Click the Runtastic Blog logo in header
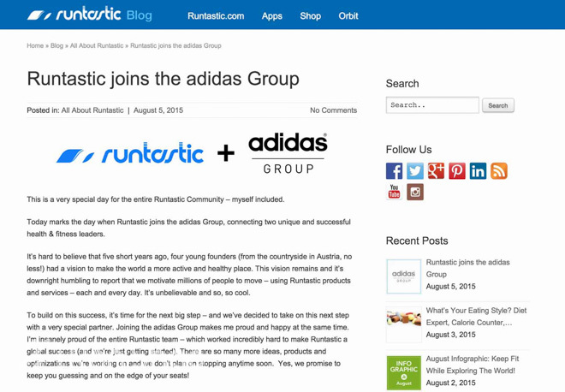The height and width of the screenshot is (392, 565). click(90, 15)
